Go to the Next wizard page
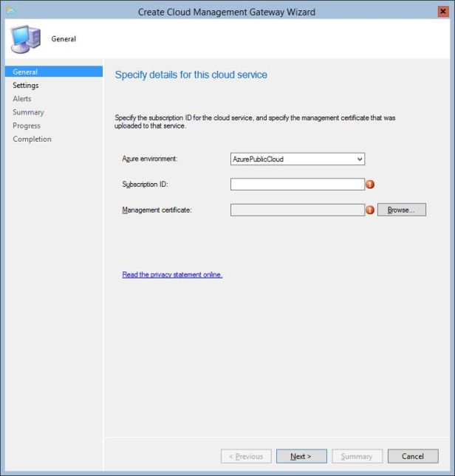The width and height of the screenshot is (455, 476). pos(301,456)
